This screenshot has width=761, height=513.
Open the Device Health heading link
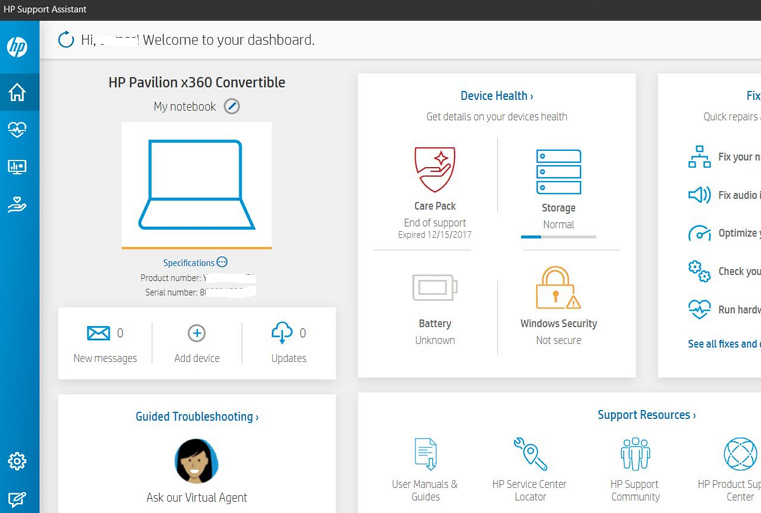pyautogui.click(x=496, y=96)
